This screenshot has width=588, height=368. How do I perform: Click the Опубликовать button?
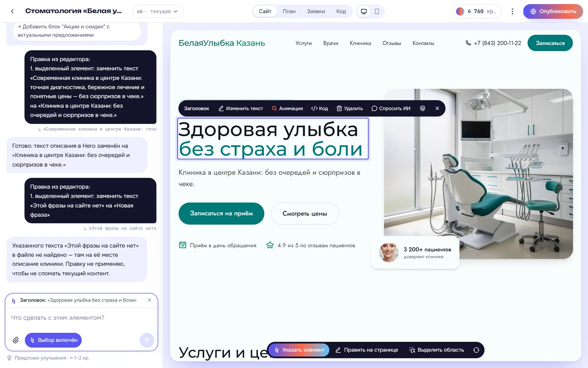coord(553,11)
